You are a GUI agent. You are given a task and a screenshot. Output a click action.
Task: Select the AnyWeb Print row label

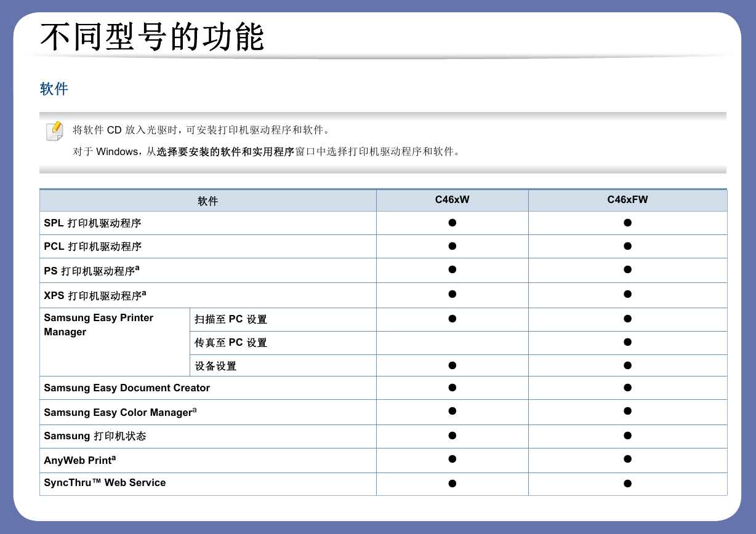click(80, 460)
